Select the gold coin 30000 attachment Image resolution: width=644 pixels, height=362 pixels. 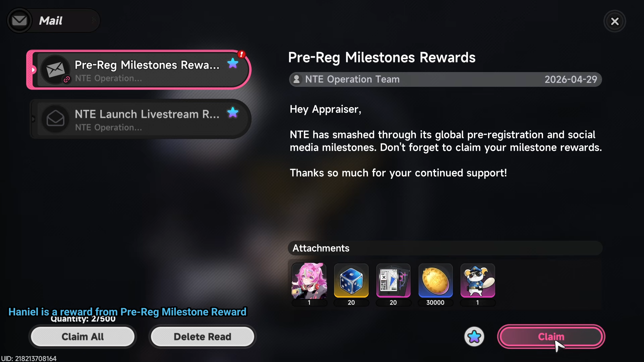pos(435,281)
